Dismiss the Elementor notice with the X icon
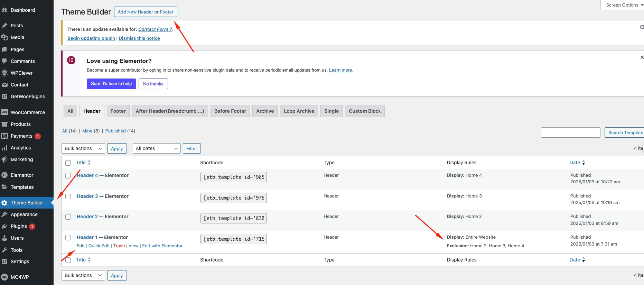 click(642, 57)
